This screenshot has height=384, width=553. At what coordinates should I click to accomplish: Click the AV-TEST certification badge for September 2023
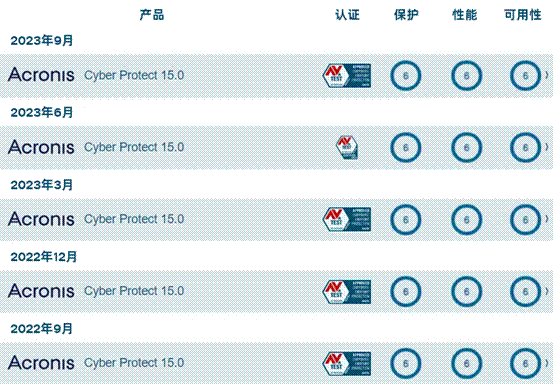coord(347,75)
